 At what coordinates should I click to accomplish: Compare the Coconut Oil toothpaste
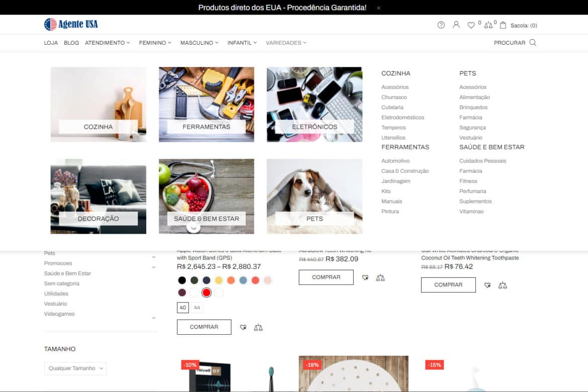(x=503, y=285)
